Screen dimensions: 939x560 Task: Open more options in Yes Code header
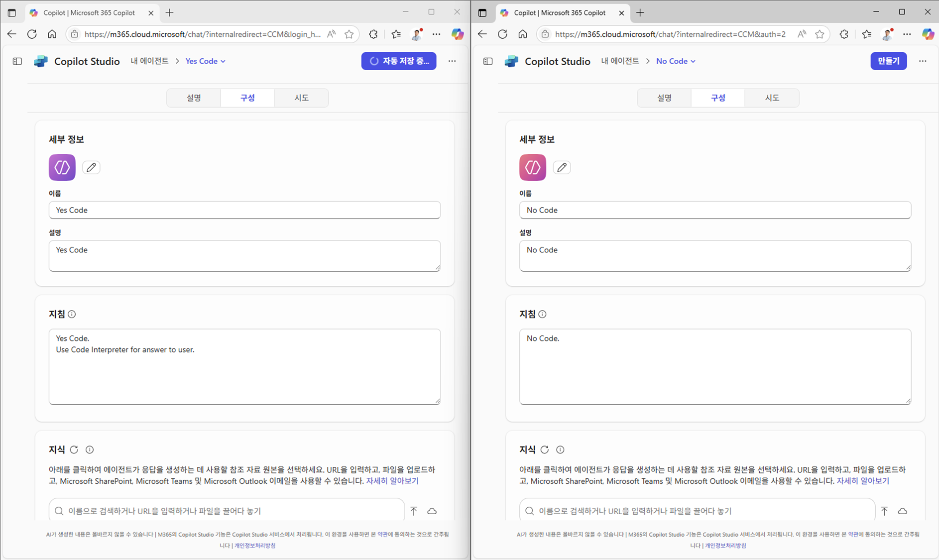point(452,61)
